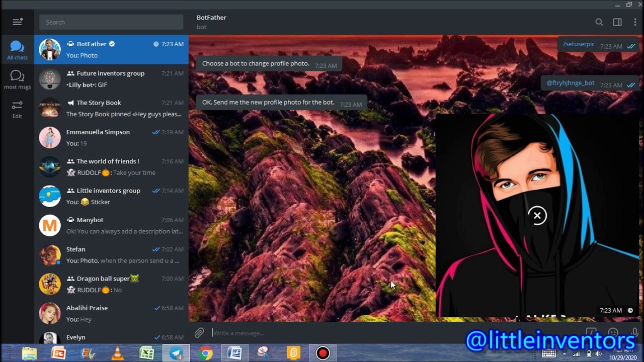Open The Story Book channel
This screenshot has height=362, width=644.
pyautogui.click(x=111, y=108)
